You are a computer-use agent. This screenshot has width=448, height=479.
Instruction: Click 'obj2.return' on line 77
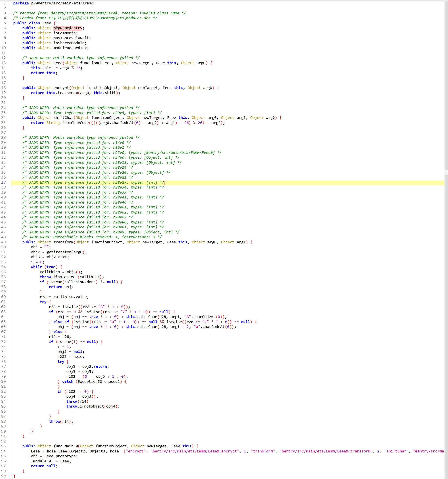(95, 366)
